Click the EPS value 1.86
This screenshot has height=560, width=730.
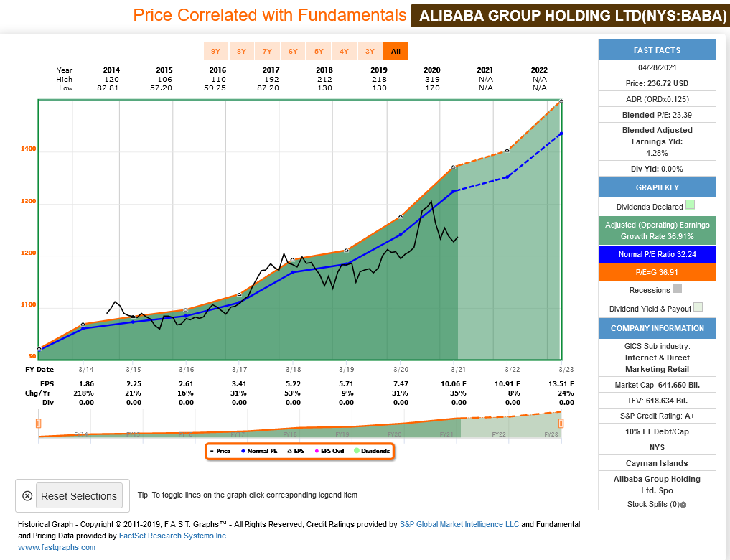click(87, 384)
